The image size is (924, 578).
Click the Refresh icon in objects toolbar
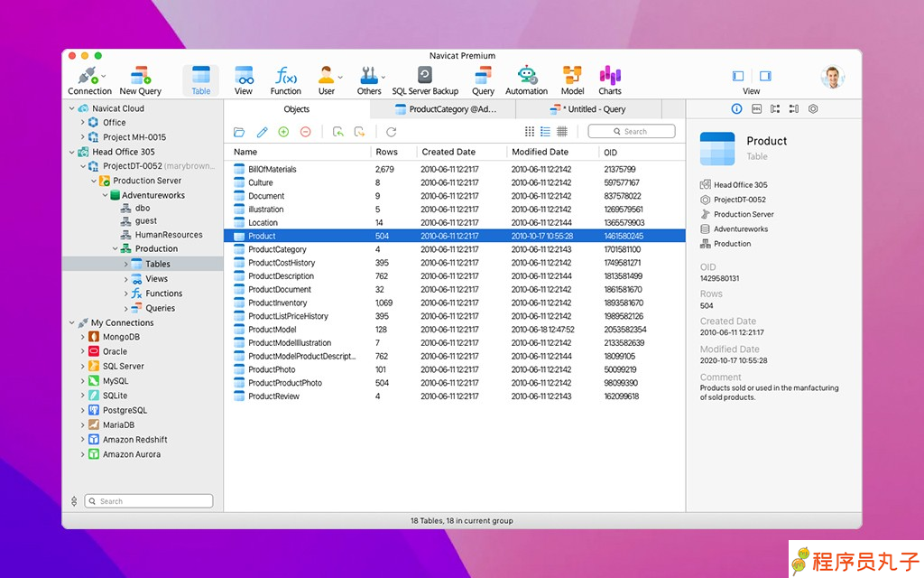pos(392,132)
